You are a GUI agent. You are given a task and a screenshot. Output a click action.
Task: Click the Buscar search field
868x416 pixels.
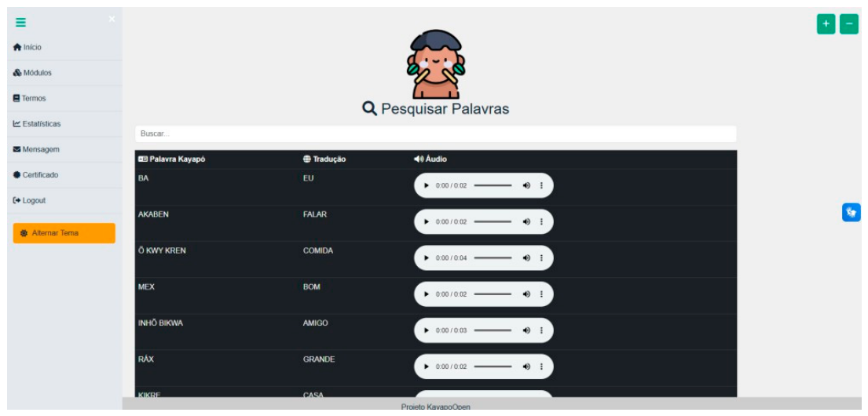436,134
